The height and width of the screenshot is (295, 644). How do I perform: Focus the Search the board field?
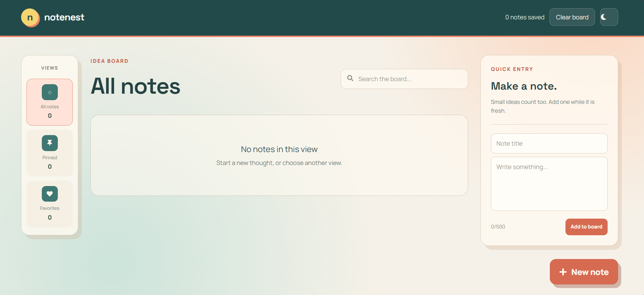404,79
